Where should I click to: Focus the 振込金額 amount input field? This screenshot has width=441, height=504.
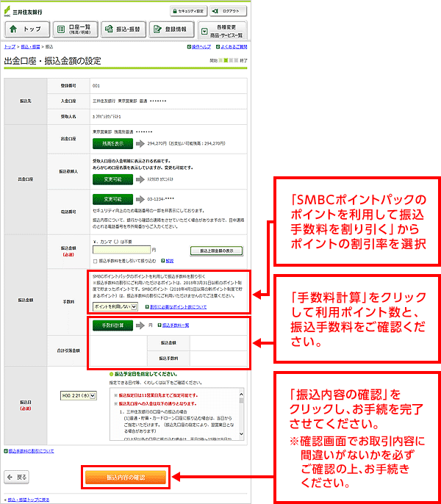pyautogui.click(x=121, y=250)
